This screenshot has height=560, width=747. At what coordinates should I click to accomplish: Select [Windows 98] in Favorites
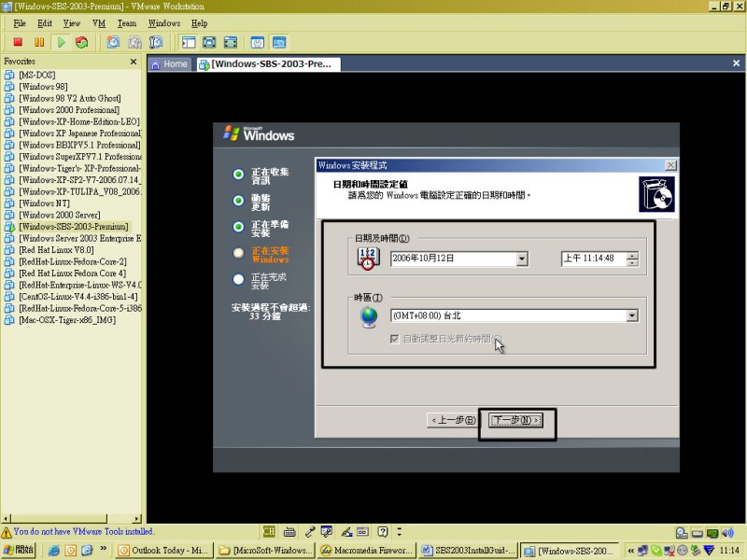click(x=43, y=87)
